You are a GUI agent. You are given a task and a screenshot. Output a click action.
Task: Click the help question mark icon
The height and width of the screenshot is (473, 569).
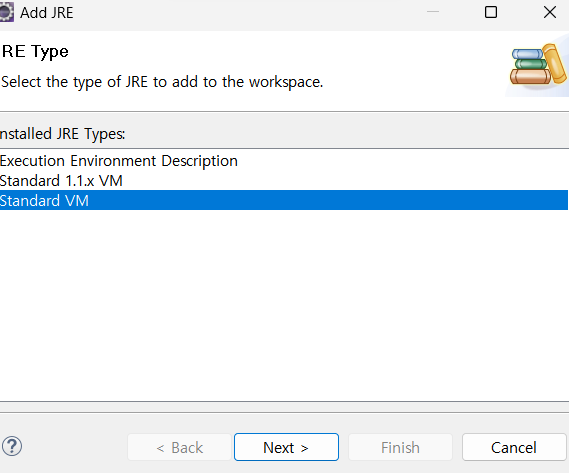tap(12, 446)
